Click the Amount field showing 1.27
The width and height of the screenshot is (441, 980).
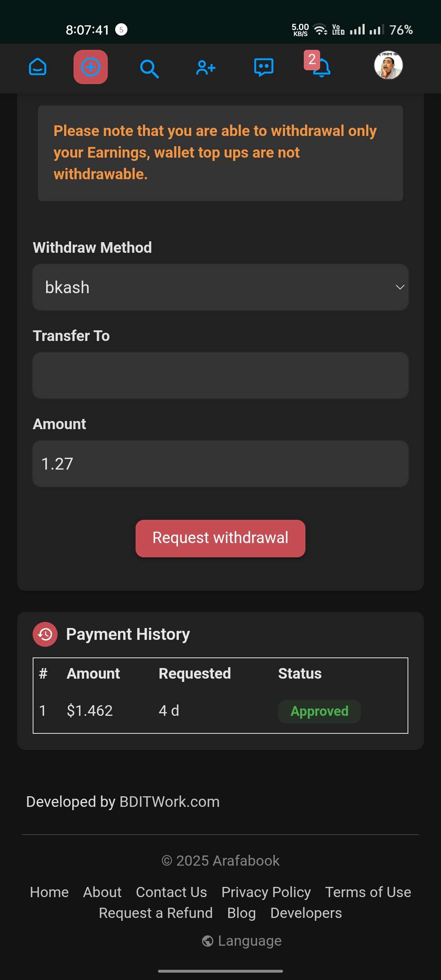click(x=220, y=464)
